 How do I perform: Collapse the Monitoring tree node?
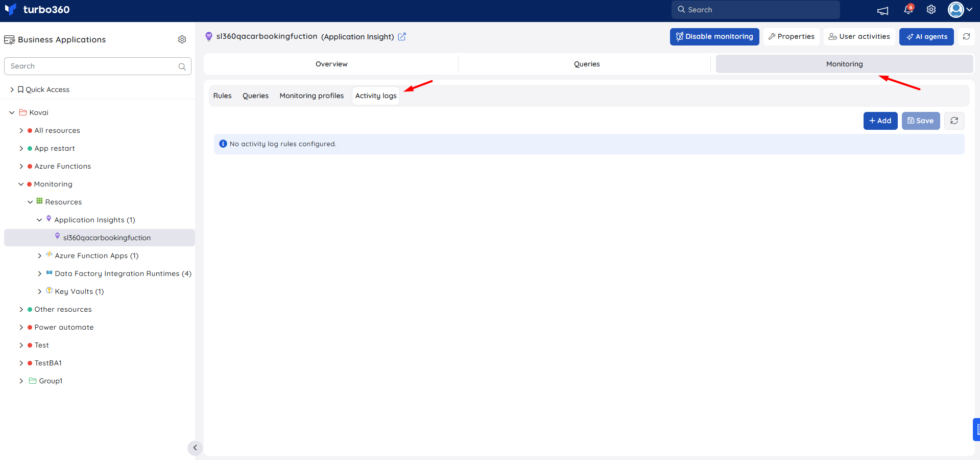point(21,185)
